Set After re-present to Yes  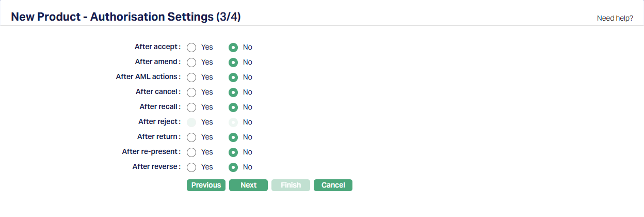[x=191, y=152]
